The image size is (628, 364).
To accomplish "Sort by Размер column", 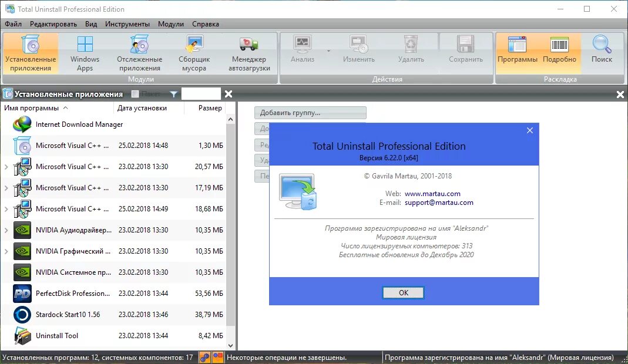I will (x=205, y=108).
